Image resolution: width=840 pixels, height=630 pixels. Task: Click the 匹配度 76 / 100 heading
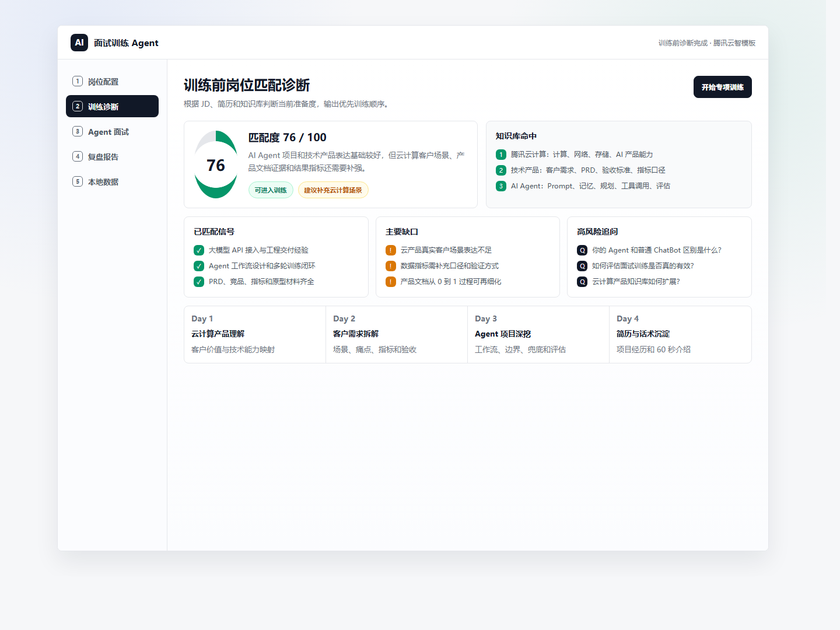[x=288, y=138]
